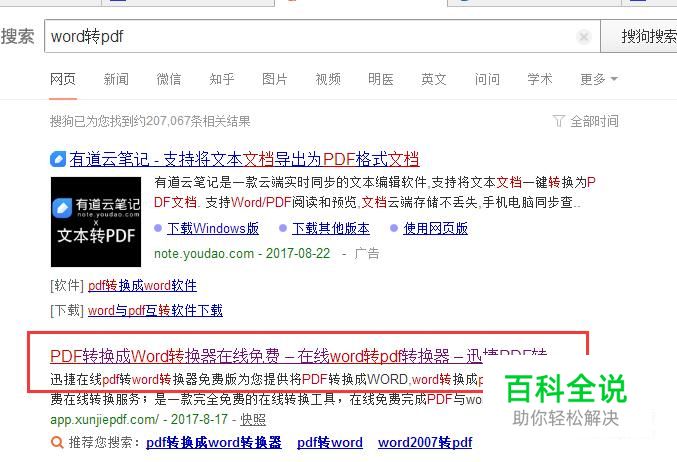Click the app.xunjiepdf.com green URL

pyautogui.click(x=104, y=419)
